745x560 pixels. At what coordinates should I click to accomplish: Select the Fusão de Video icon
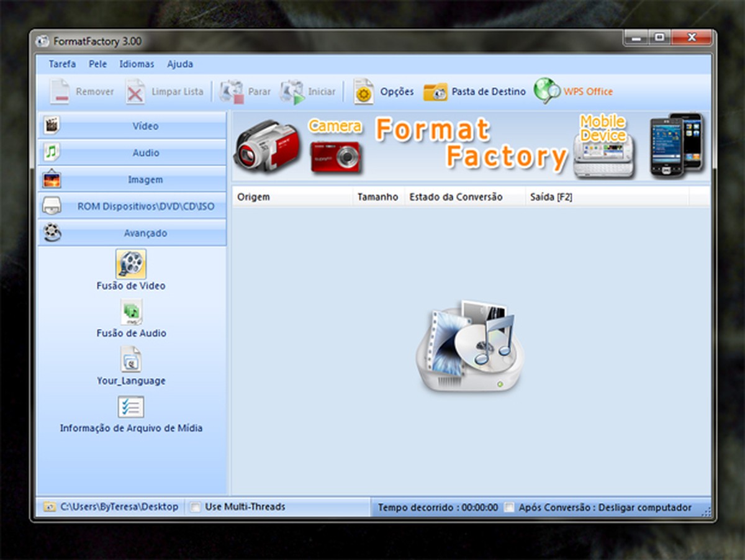click(x=131, y=264)
